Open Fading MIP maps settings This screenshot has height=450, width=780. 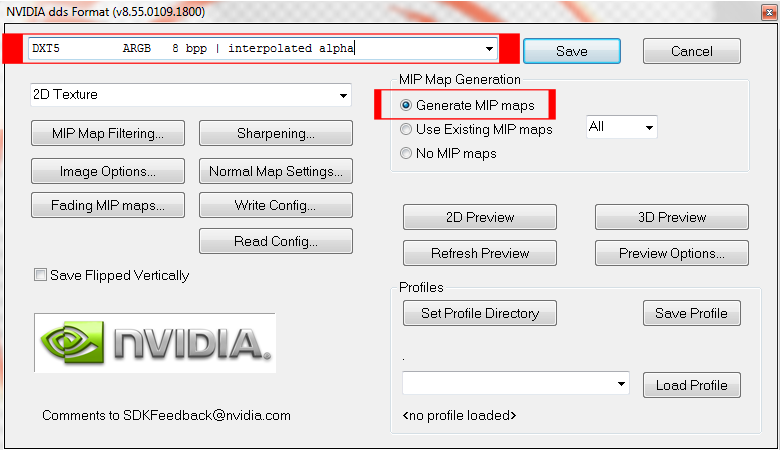pyautogui.click(x=108, y=205)
